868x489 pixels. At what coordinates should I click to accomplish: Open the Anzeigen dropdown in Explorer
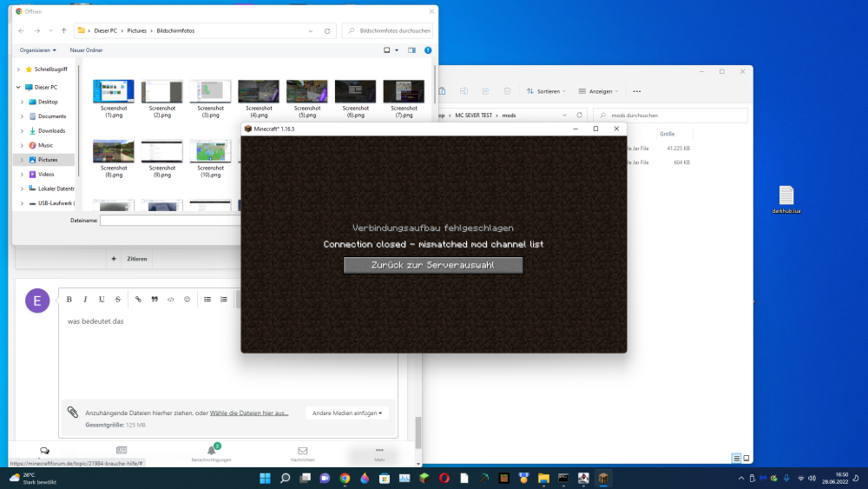tap(598, 91)
